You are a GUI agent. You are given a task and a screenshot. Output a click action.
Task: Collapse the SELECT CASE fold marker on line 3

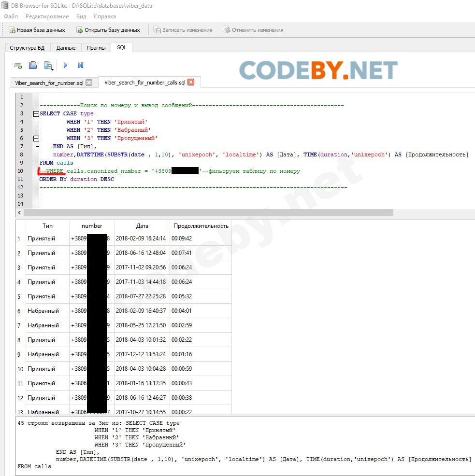click(x=36, y=114)
